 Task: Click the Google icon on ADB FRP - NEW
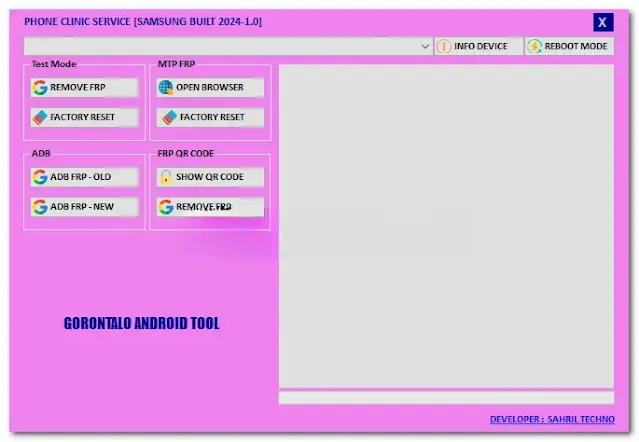pyautogui.click(x=40, y=207)
